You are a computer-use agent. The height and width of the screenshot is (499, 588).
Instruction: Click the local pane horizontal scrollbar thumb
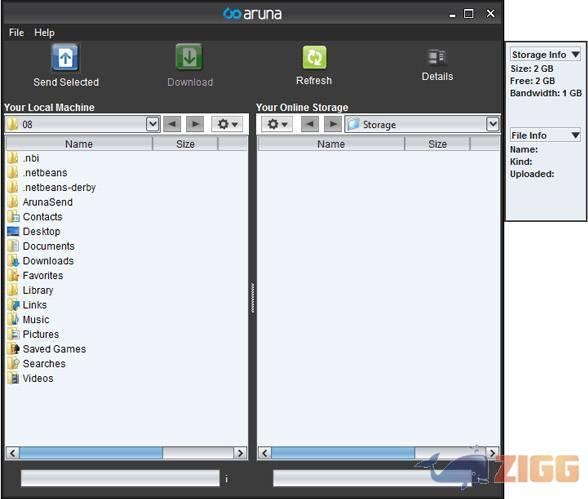[x=91, y=453]
